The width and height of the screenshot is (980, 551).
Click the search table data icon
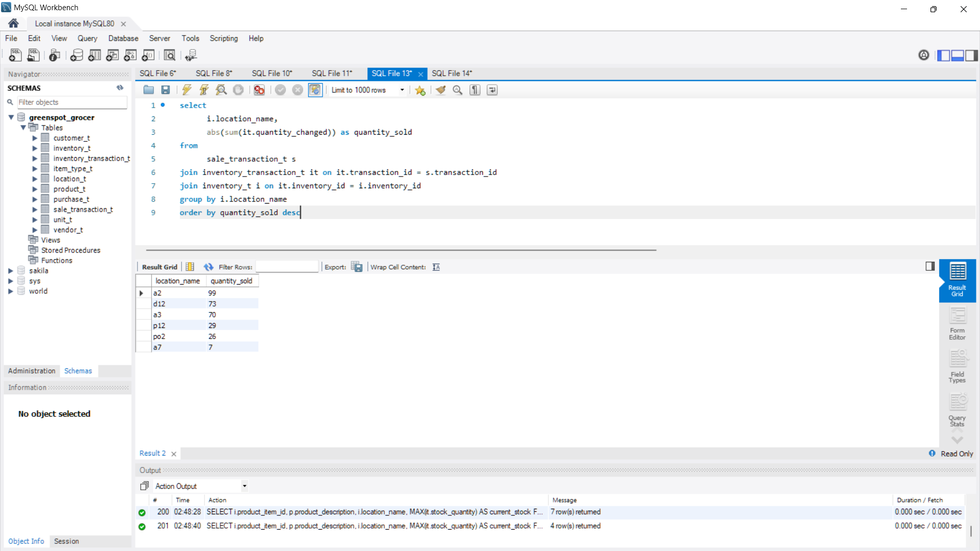tap(169, 55)
